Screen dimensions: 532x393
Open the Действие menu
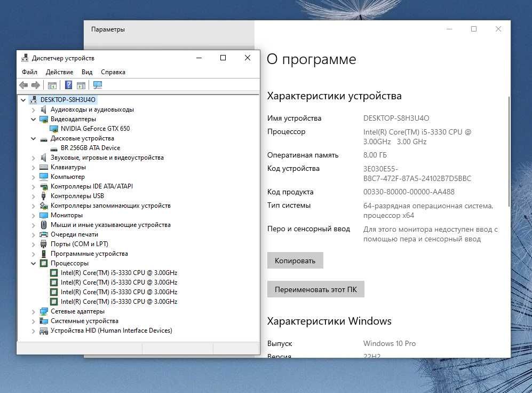(x=59, y=72)
